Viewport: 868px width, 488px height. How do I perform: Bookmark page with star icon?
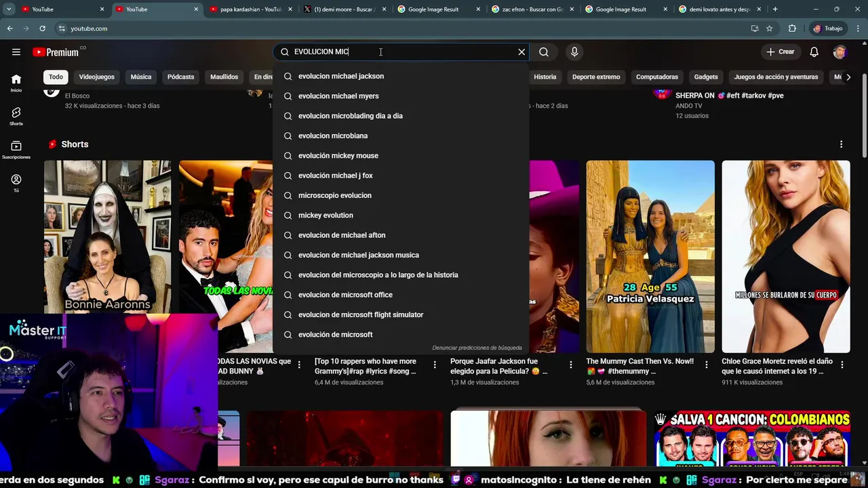(x=769, y=28)
